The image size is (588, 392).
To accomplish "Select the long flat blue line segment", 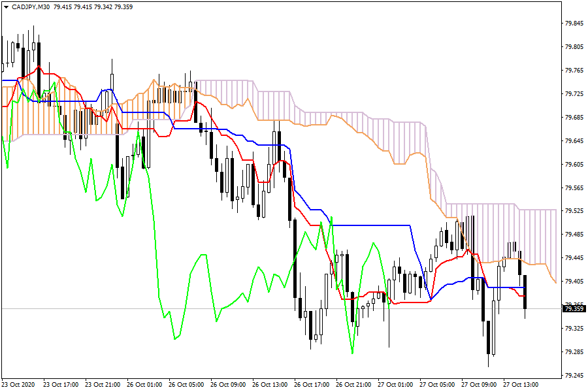I will pos(372,225).
